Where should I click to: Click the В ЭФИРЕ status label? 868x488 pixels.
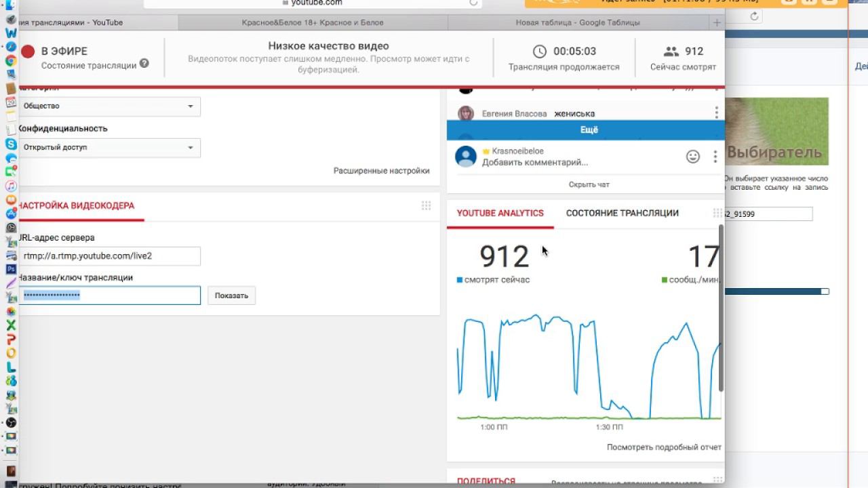click(64, 52)
